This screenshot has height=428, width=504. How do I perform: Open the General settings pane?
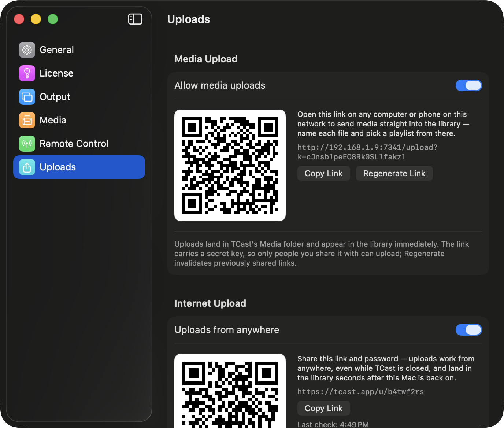pyautogui.click(x=79, y=50)
